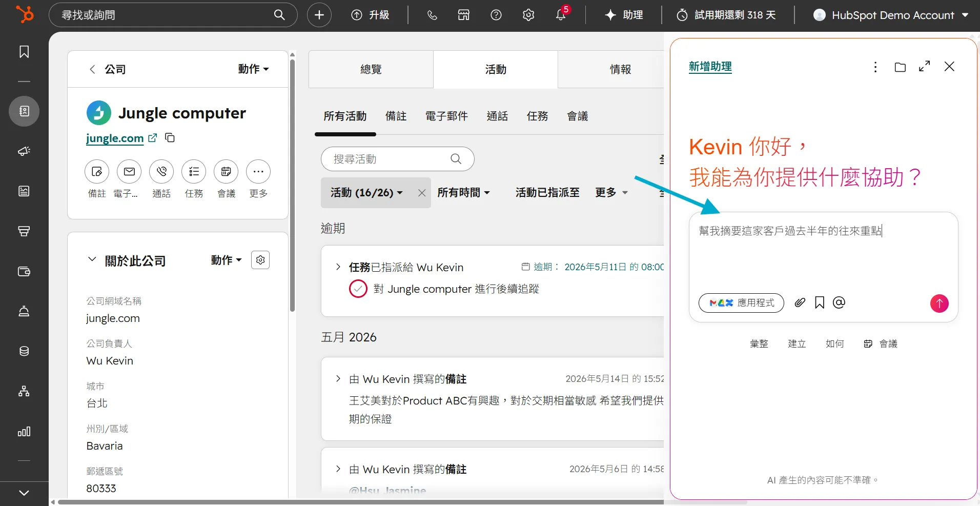Screen dimensions: 980x506
Task: Open the data management sidebar icon
Action: [24, 351]
